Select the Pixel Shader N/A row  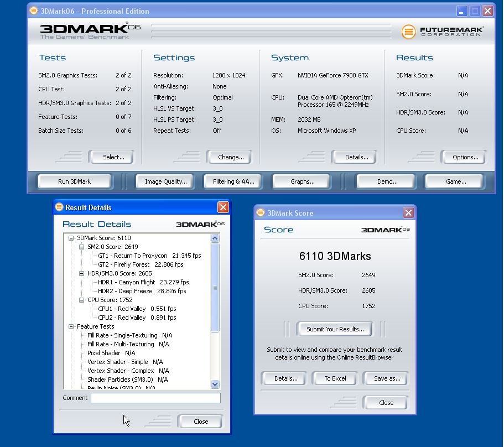pyautogui.click(x=111, y=353)
